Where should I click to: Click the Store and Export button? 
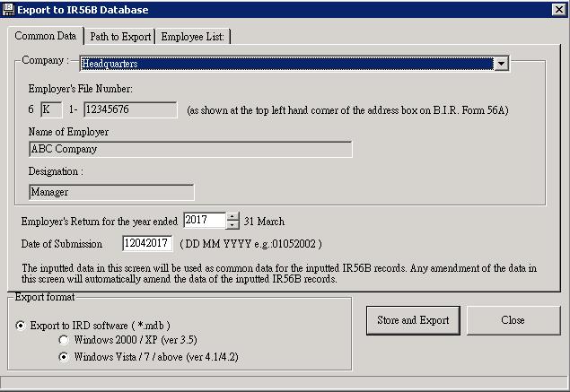pyautogui.click(x=413, y=320)
